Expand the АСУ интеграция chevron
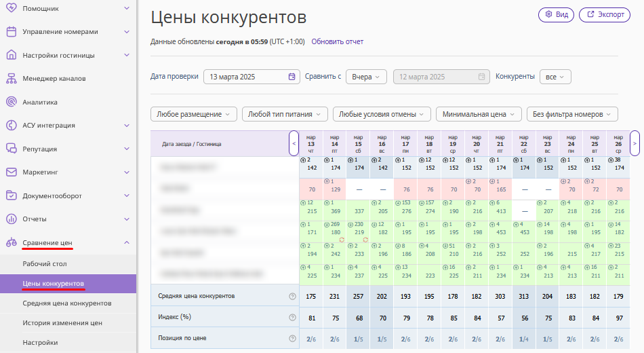Viewport: 644px width, 353px height. (127, 126)
